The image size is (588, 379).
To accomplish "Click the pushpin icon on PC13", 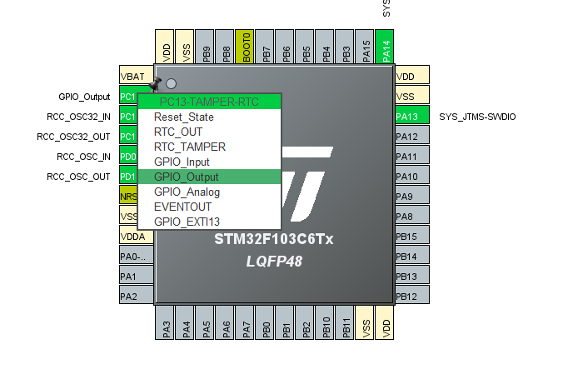I will [x=154, y=84].
